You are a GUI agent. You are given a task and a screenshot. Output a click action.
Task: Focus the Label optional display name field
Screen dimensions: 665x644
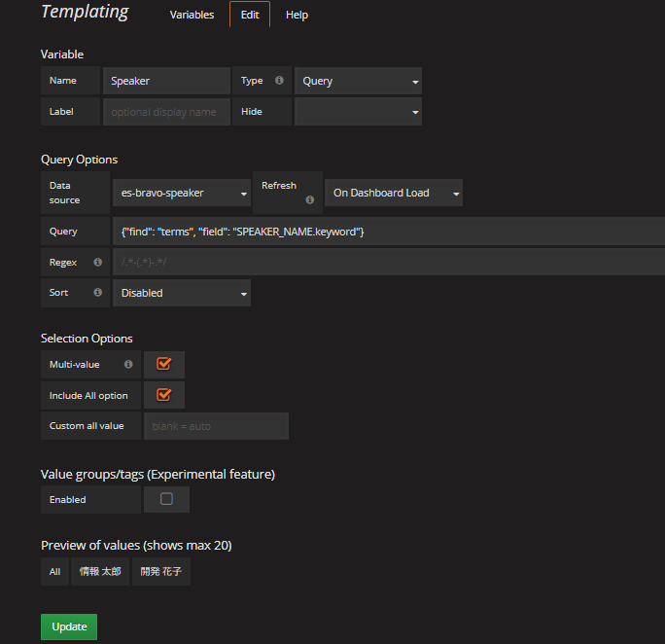pyautogui.click(x=166, y=112)
